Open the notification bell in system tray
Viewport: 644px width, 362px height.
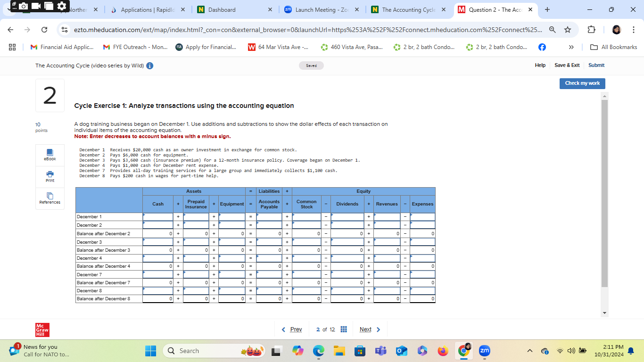(631, 351)
